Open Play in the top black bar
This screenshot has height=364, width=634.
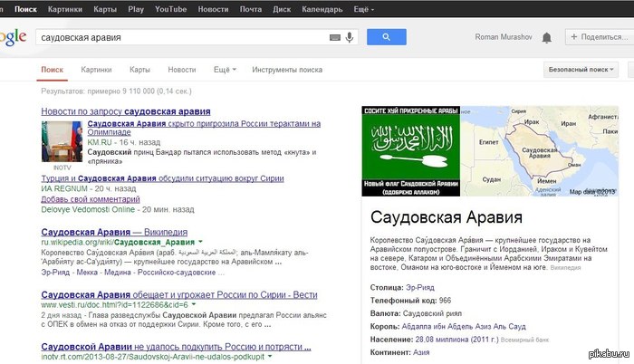point(136,9)
